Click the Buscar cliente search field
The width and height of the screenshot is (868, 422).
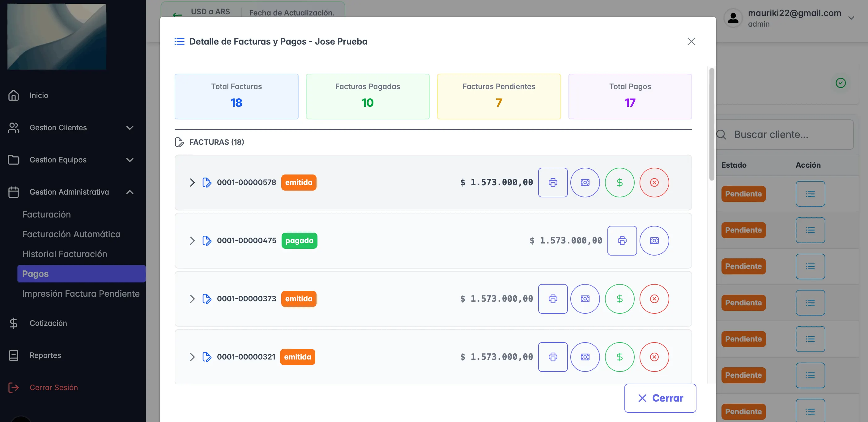pos(789,135)
